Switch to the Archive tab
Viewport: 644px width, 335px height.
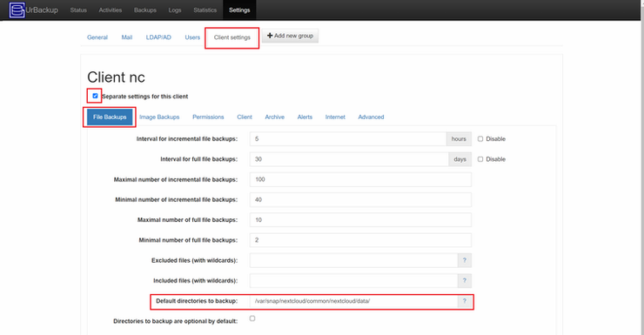click(274, 117)
